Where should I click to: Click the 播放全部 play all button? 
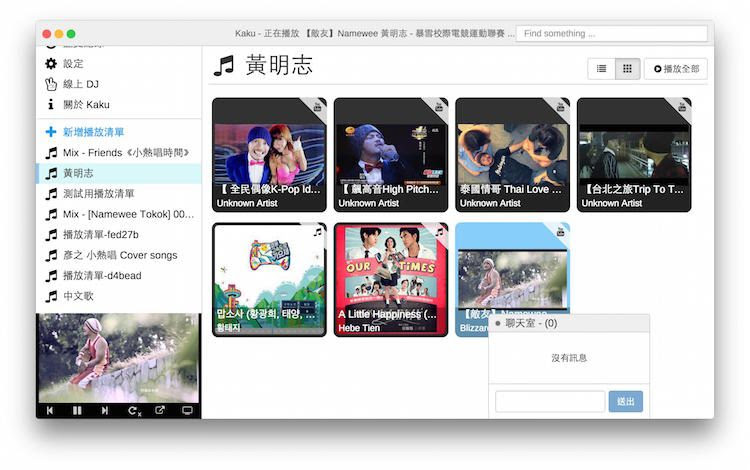point(676,69)
